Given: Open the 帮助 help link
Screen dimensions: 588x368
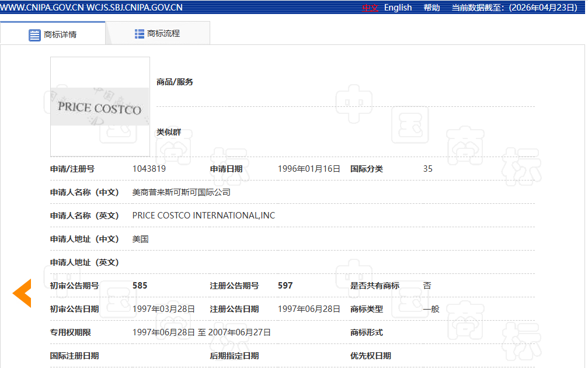Looking at the screenshot, I should [x=432, y=8].
